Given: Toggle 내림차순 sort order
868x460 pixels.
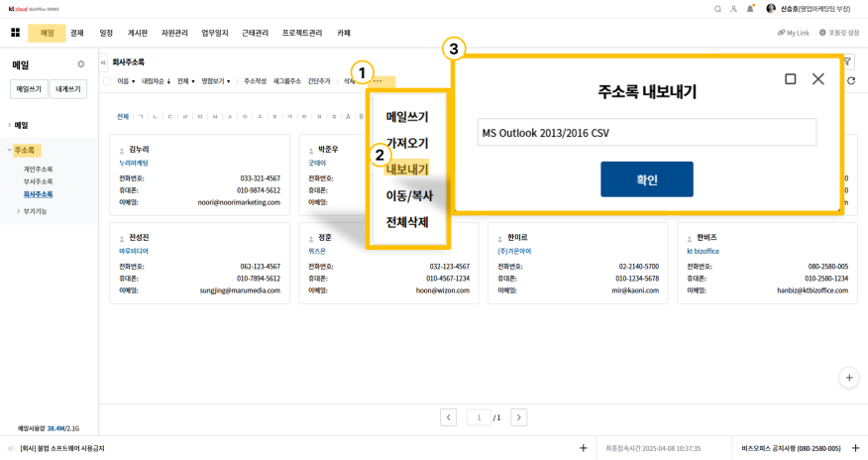Looking at the screenshot, I should (157, 81).
